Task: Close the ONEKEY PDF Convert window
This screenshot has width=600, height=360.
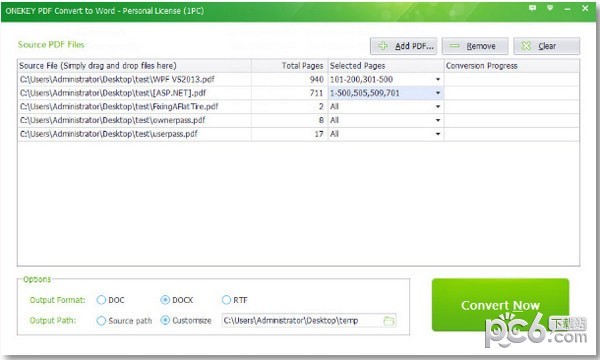Action: pyautogui.click(x=585, y=8)
